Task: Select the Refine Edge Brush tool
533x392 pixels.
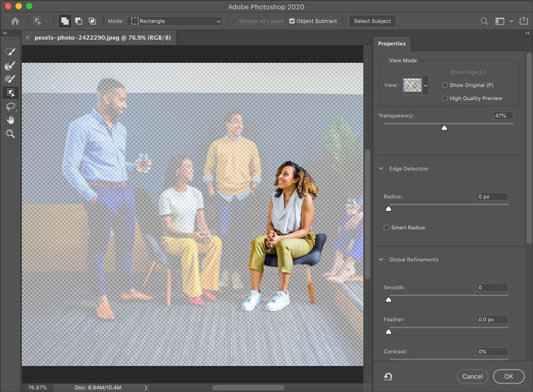Action: pyautogui.click(x=10, y=66)
